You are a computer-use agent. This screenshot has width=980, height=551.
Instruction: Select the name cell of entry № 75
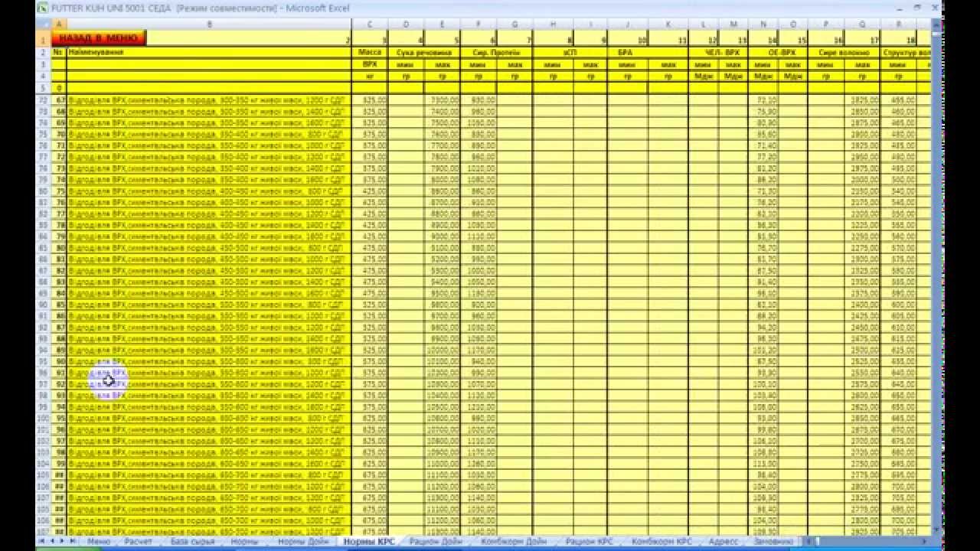coord(209,191)
